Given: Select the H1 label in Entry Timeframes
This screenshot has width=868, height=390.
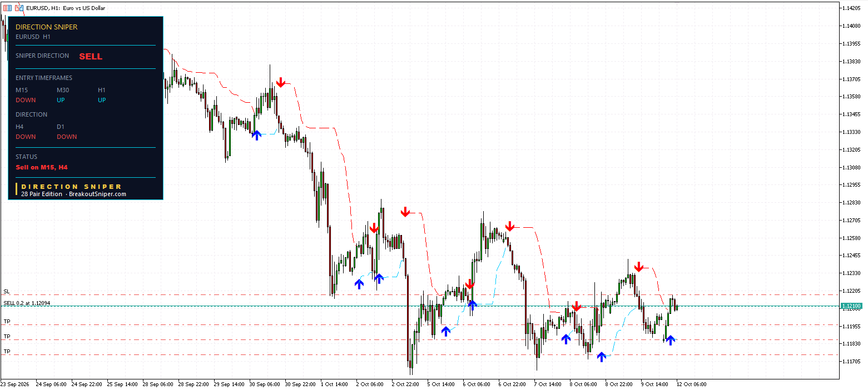Looking at the screenshot, I should click(x=102, y=90).
